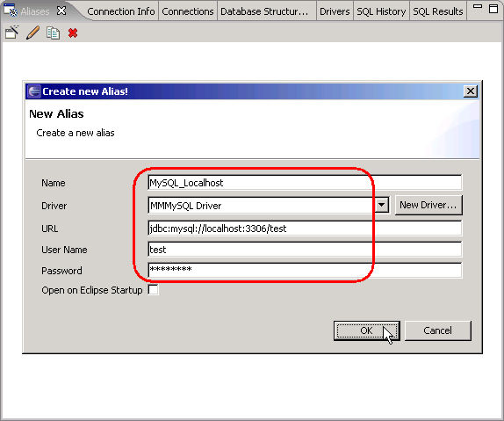Close the Aliases view tab
The width and height of the screenshot is (504, 421).
[x=61, y=11]
